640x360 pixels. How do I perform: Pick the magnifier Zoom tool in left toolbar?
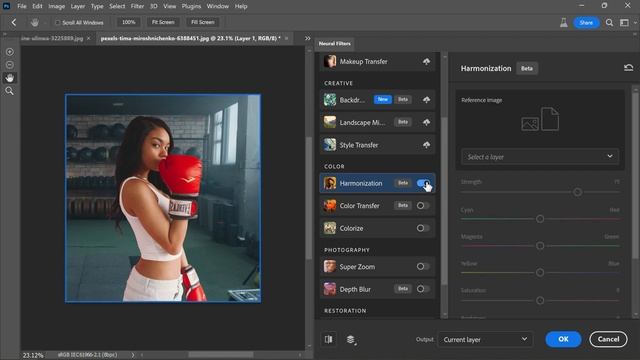click(10, 91)
